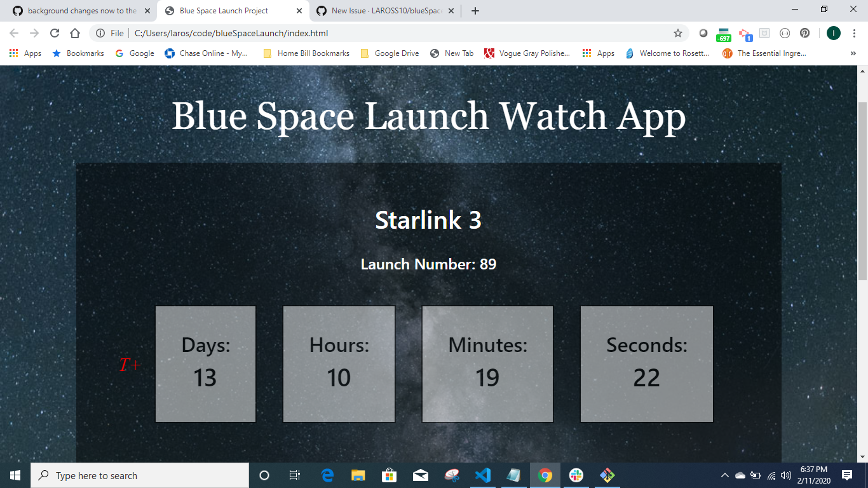This screenshot has width=868, height=488.
Task: Bookmark this page with the star icon
Action: [678, 33]
